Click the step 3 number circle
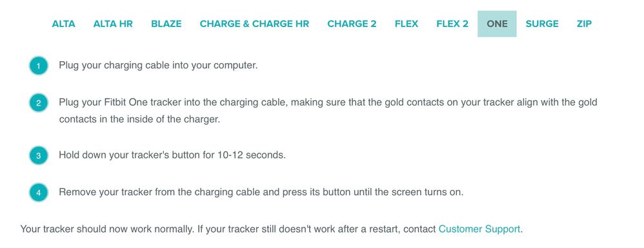 click(x=39, y=156)
